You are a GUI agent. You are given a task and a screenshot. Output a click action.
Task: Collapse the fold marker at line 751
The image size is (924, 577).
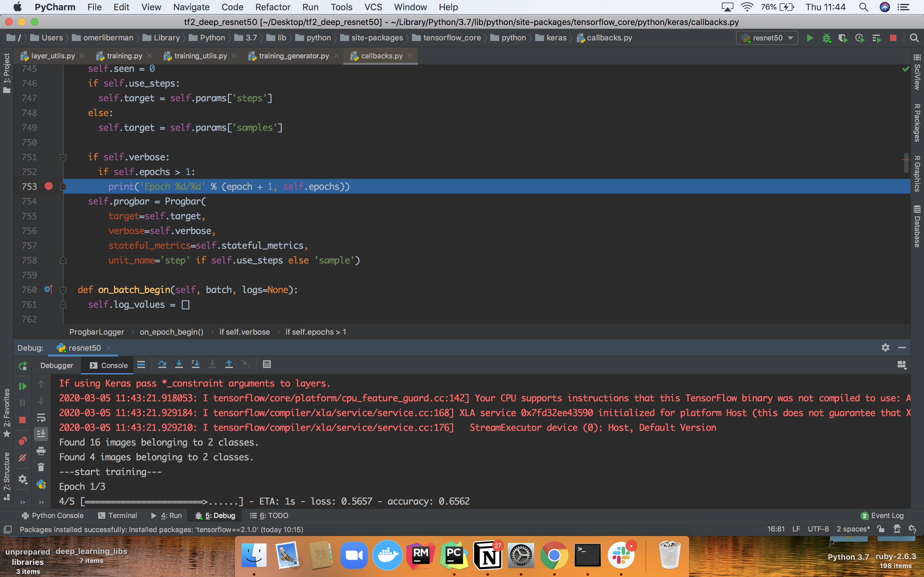coord(64,157)
